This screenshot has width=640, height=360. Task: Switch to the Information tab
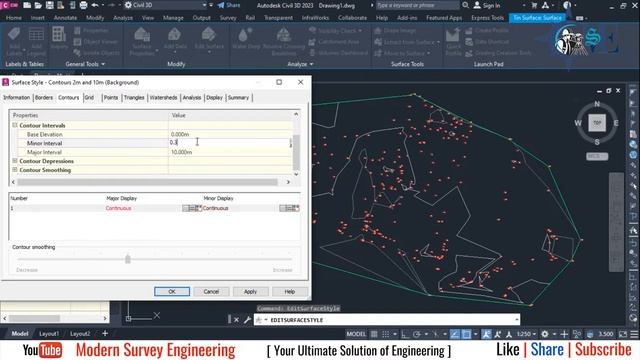pos(16,98)
